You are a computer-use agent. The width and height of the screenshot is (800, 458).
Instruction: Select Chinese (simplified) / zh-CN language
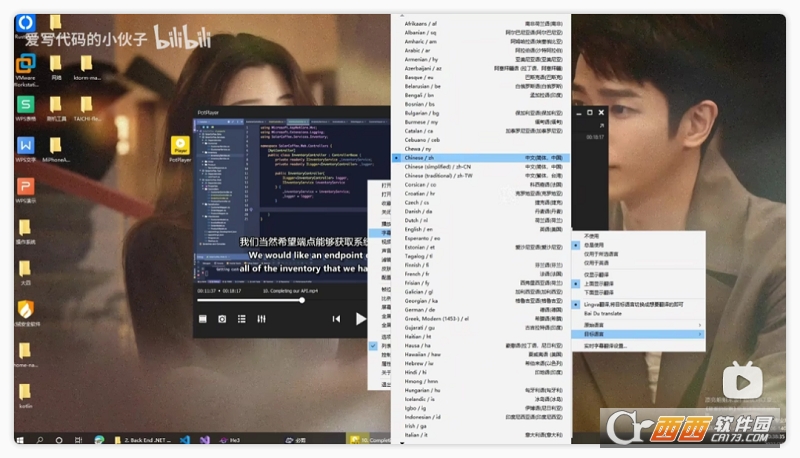(x=481, y=167)
